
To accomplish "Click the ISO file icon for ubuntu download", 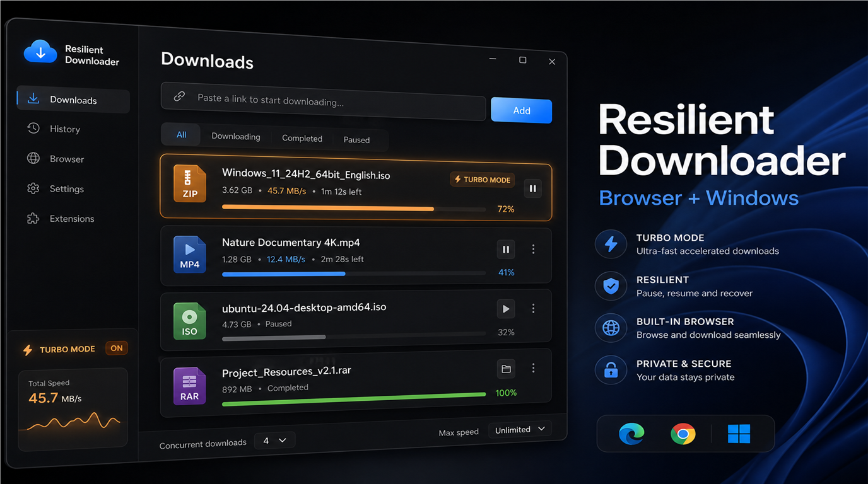I will click(190, 321).
